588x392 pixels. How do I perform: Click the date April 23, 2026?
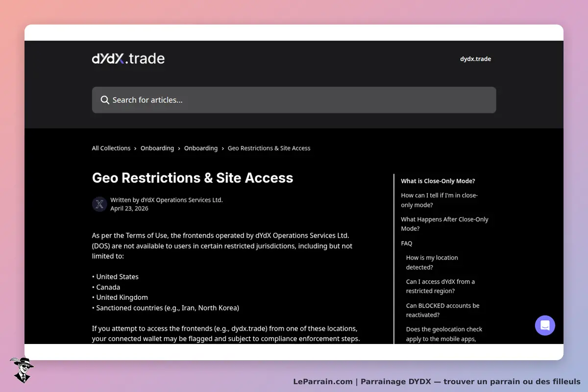129,208
